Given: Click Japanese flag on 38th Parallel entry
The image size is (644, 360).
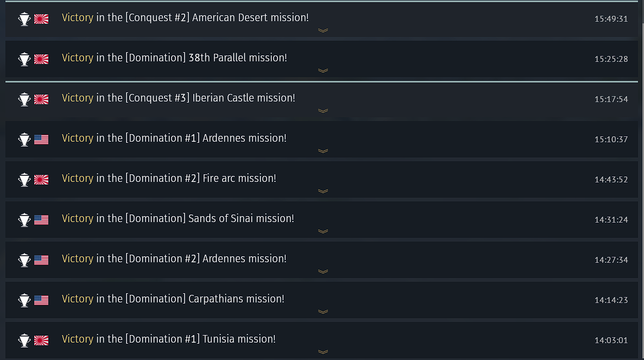Looking at the screenshot, I should (x=41, y=59).
